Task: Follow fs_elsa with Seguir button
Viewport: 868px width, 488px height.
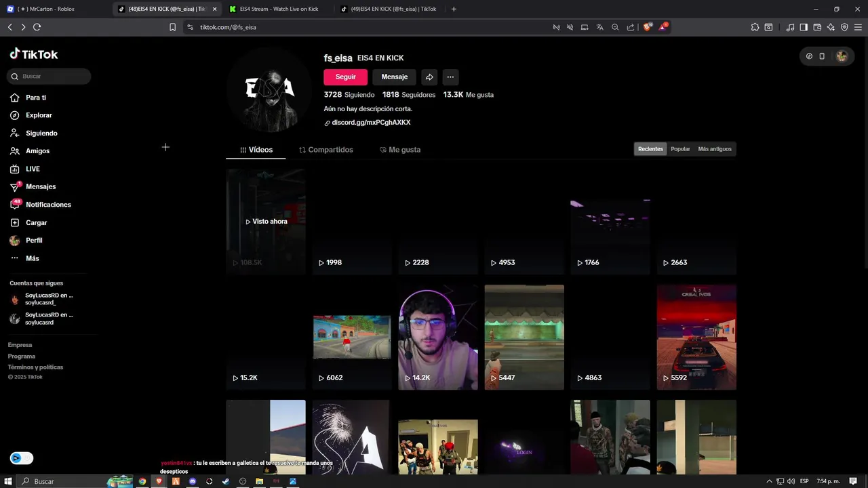Action: coord(346,77)
